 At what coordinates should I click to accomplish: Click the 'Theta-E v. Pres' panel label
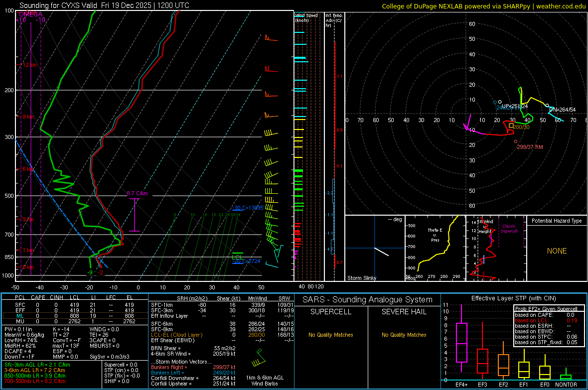[435, 235]
